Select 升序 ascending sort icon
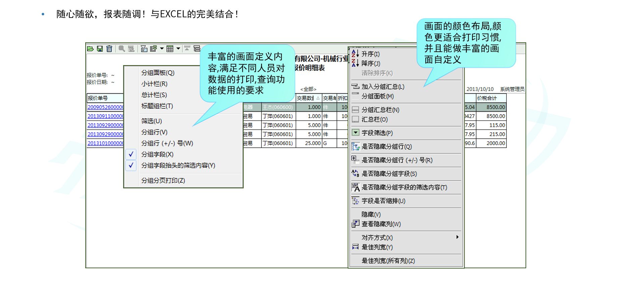644x281 pixels. tap(355, 54)
